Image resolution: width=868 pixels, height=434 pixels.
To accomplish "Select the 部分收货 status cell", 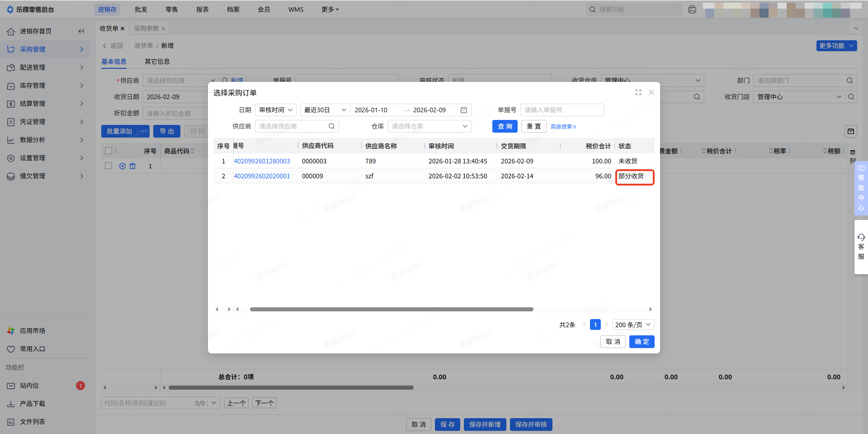I will [635, 176].
